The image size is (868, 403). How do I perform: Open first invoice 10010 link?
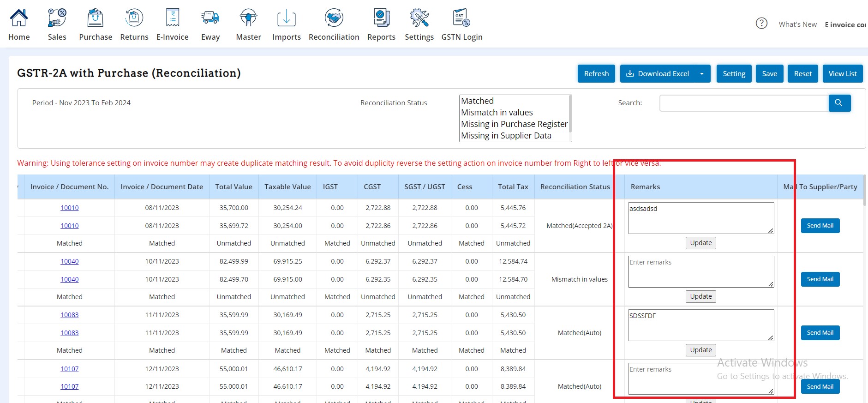(x=70, y=208)
